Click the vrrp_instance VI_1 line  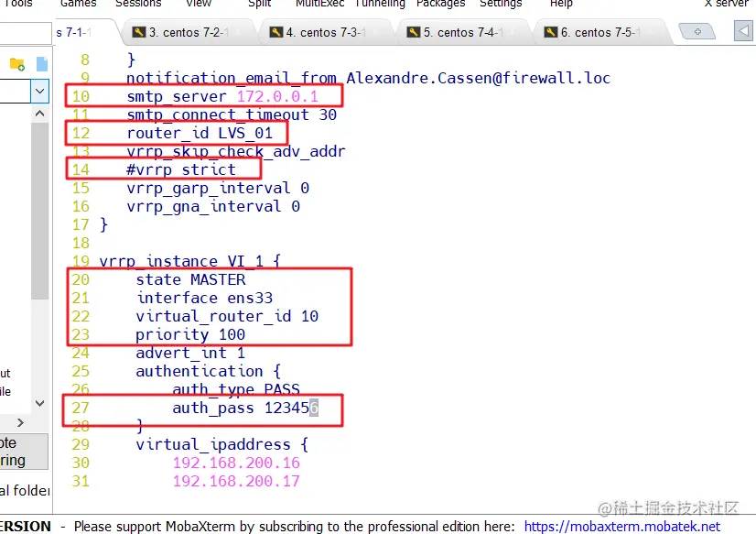190,261
